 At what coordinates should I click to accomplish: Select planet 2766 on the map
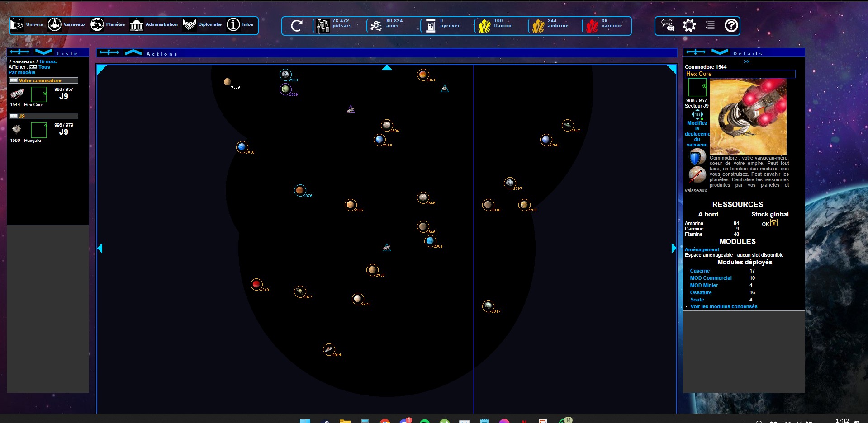[x=546, y=140]
